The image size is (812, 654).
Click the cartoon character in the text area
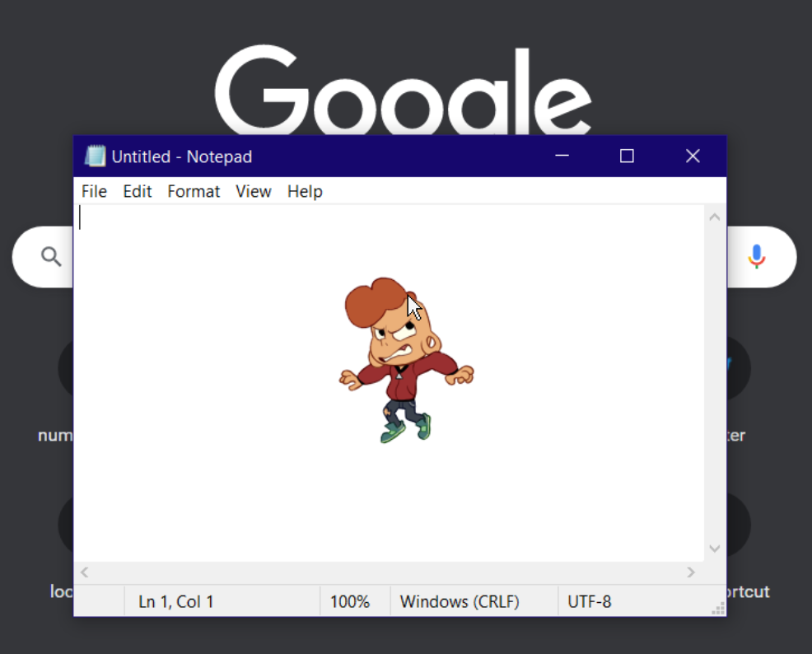click(404, 362)
